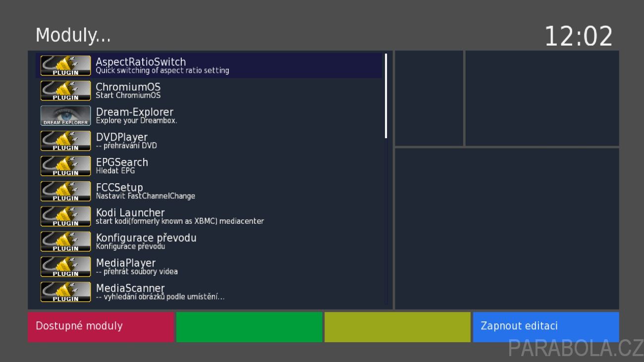Click the 12:02 clock display
Viewport: 644px width, 362px height.
click(x=579, y=37)
